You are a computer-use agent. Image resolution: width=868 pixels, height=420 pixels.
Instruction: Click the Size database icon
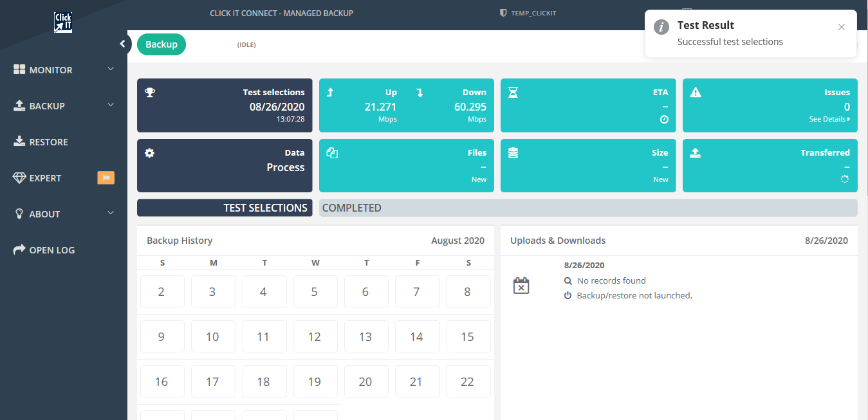(513, 153)
